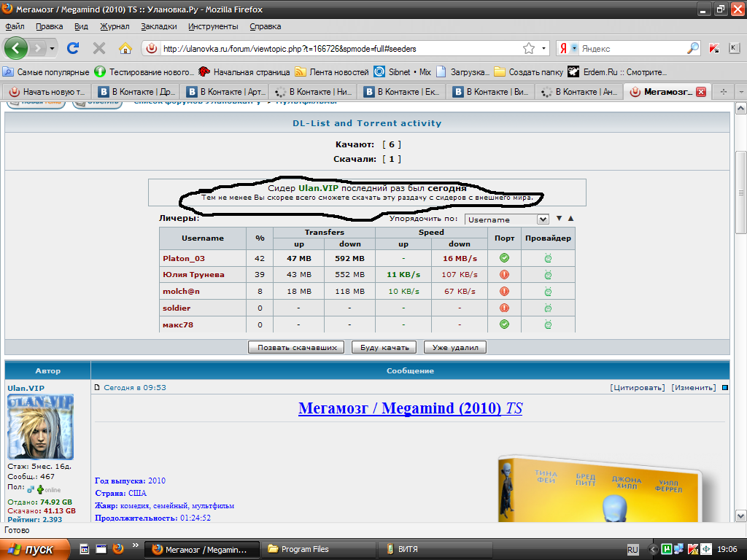Image resolution: width=747 pixels, height=560 pixels.
Task: Click the Уже удалил button
Action: click(x=455, y=347)
